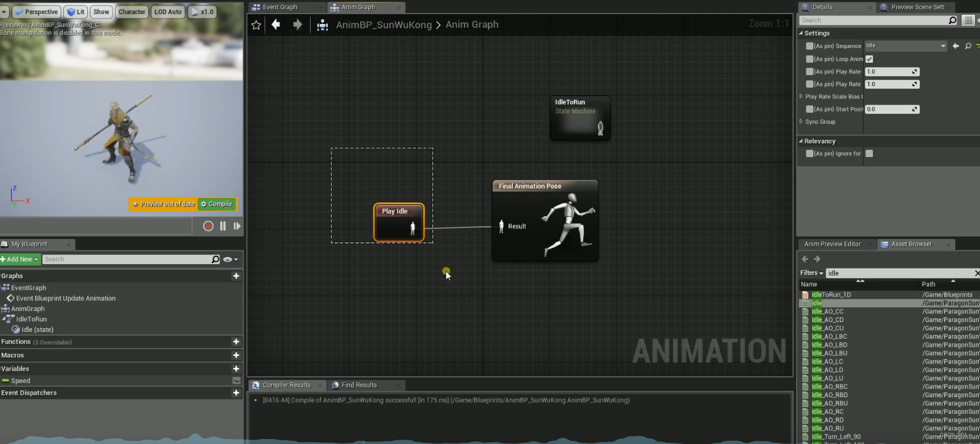The height and width of the screenshot is (444, 980).
Task: Click the Perspective view button
Action: [36, 12]
